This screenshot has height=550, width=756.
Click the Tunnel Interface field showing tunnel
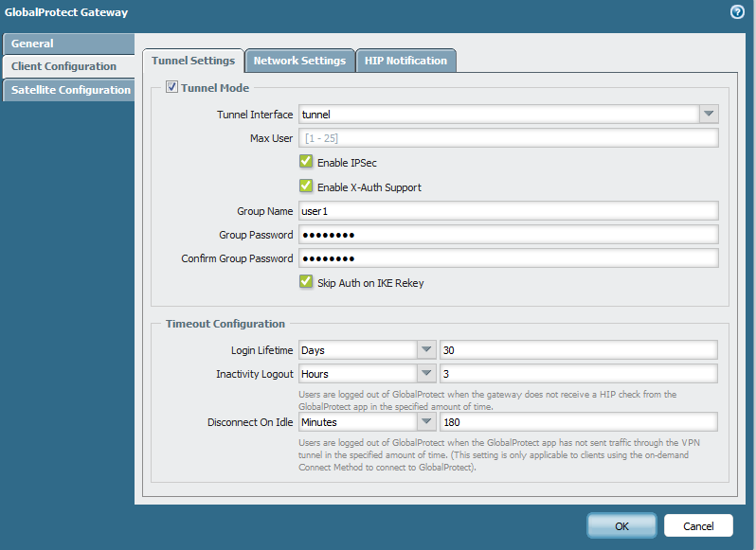499,115
